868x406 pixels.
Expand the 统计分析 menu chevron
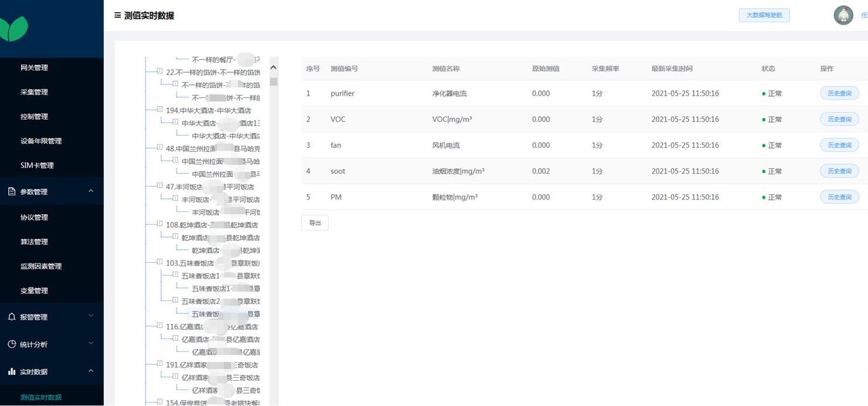[x=91, y=344]
